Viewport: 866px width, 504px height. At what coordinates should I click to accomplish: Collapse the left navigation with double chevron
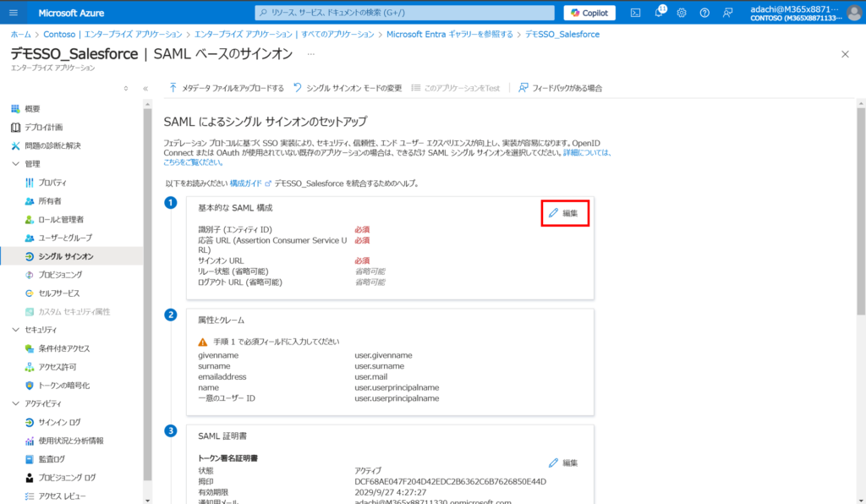(x=145, y=88)
